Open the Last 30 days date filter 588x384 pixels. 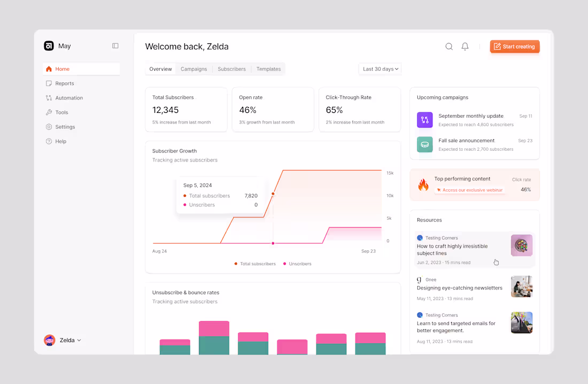coord(380,68)
